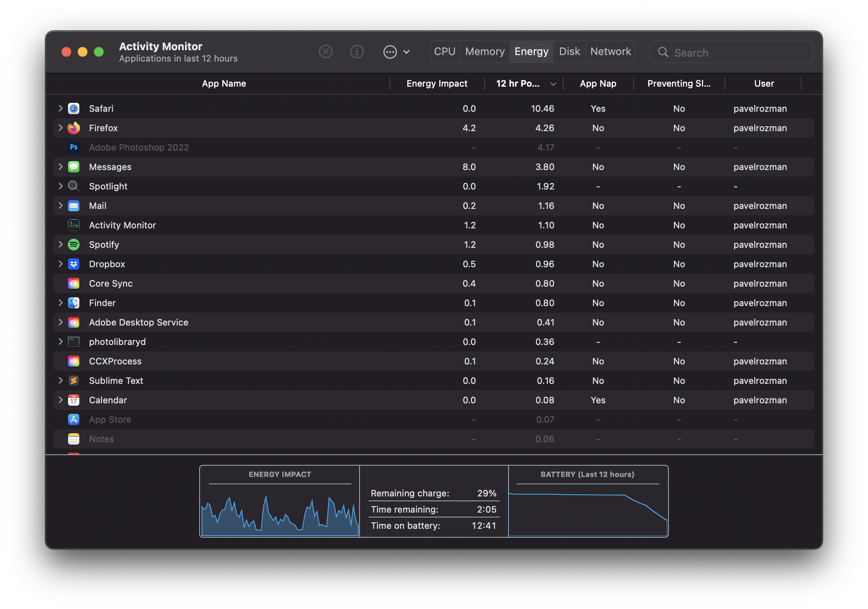868x609 pixels.
Task: Sort by Preventing Sleep column
Action: point(679,84)
